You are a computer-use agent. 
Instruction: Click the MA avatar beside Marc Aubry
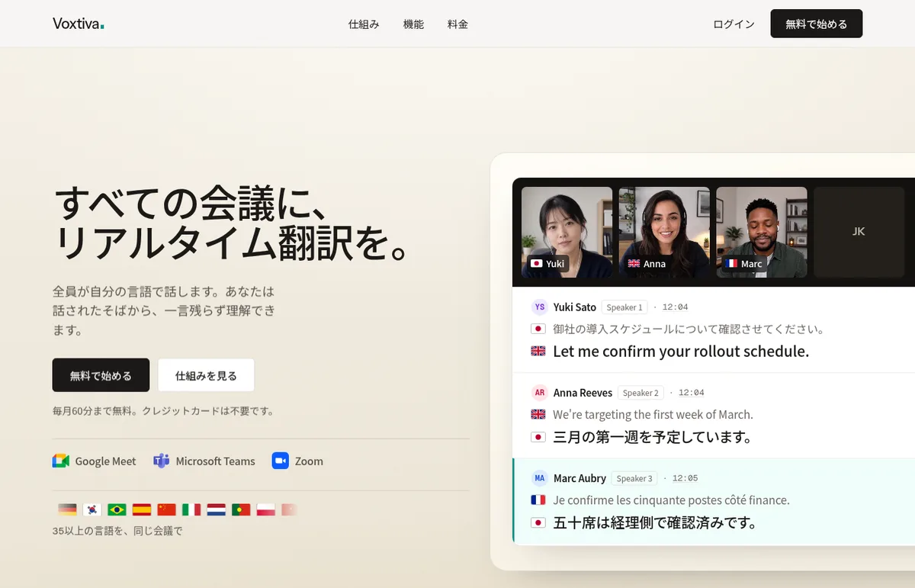[x=540, y=478]
